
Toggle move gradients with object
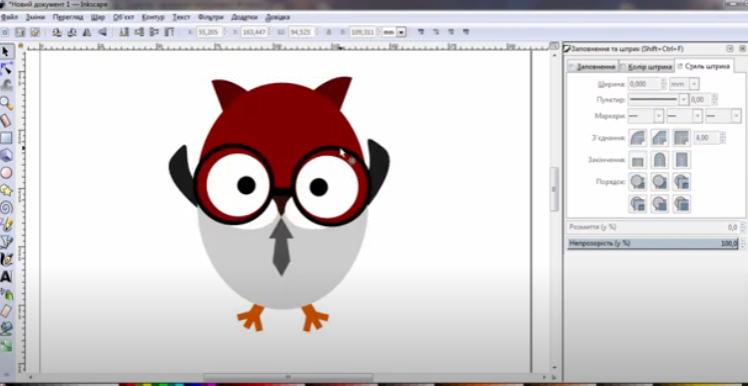[451, 32]
